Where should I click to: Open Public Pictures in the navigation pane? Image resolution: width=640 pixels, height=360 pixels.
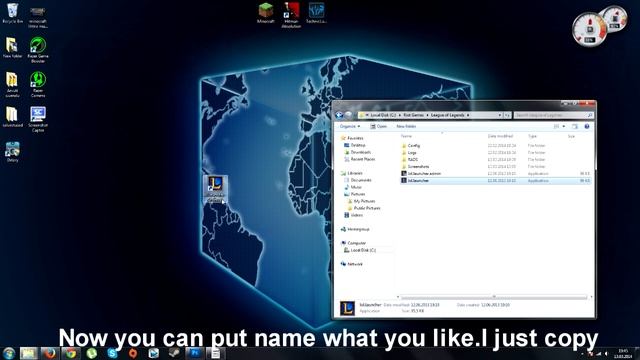[367, 209]
